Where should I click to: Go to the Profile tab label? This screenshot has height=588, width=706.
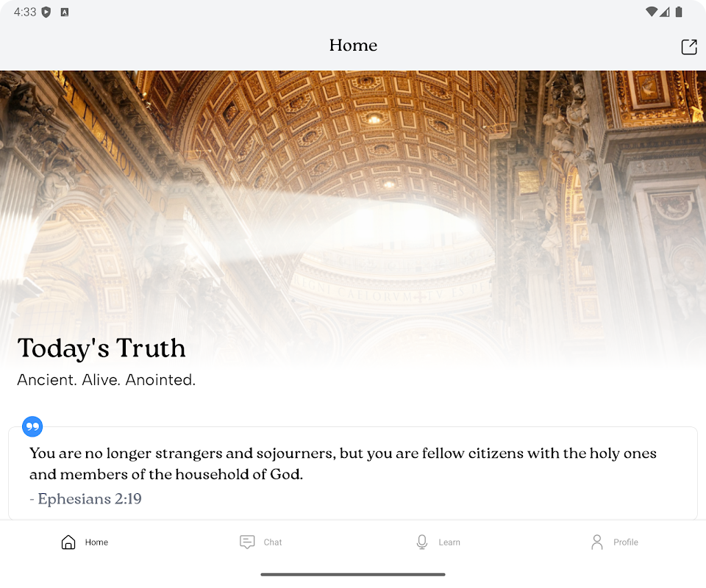click(x=626, y=542)
